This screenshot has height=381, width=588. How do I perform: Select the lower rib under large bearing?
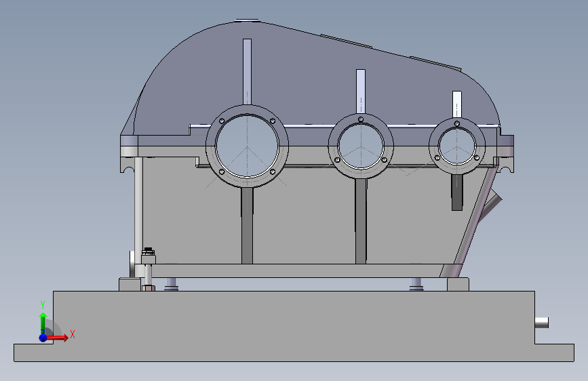tap(247, 225)
